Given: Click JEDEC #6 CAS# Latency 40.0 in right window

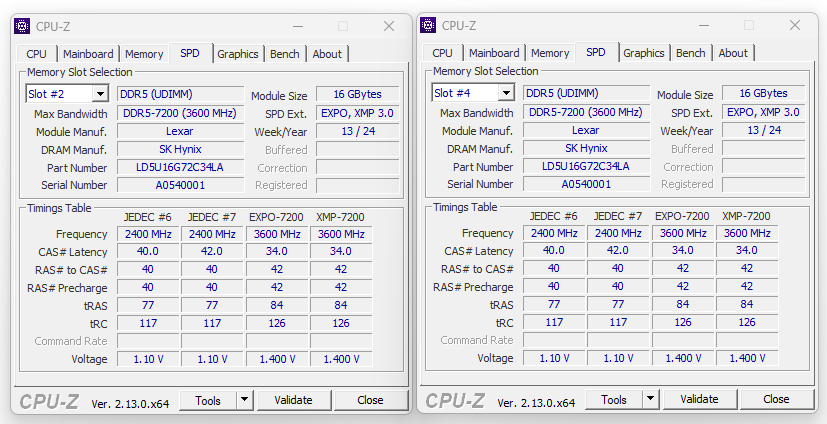Looking at the screenshot, I should click(x=554, y=250).
